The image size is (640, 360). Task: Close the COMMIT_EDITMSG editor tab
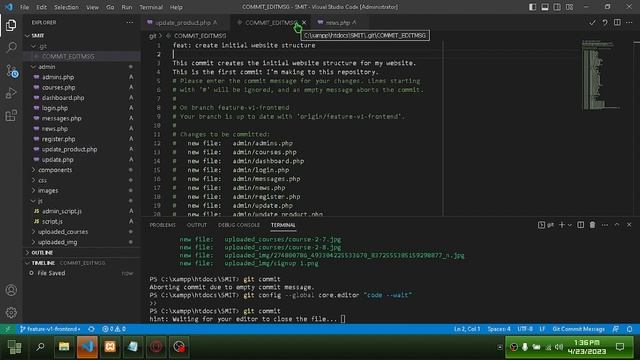click(x=304, y=22)
